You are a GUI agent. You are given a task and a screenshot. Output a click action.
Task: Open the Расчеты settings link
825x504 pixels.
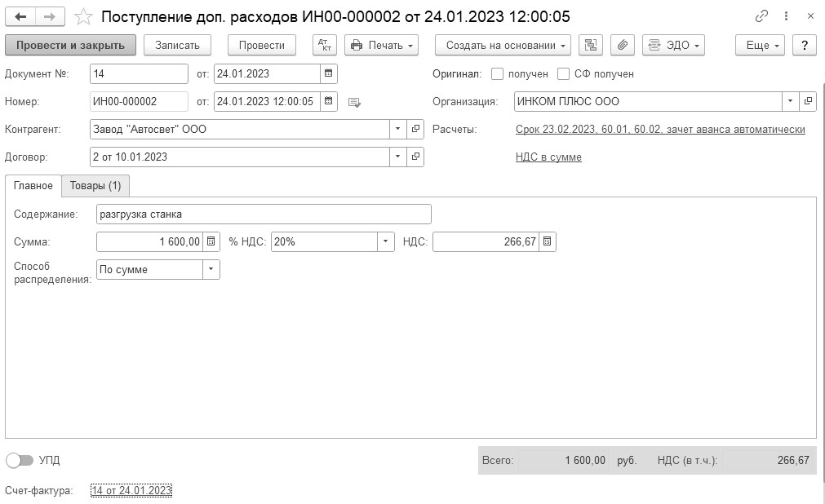coord(660,130)
